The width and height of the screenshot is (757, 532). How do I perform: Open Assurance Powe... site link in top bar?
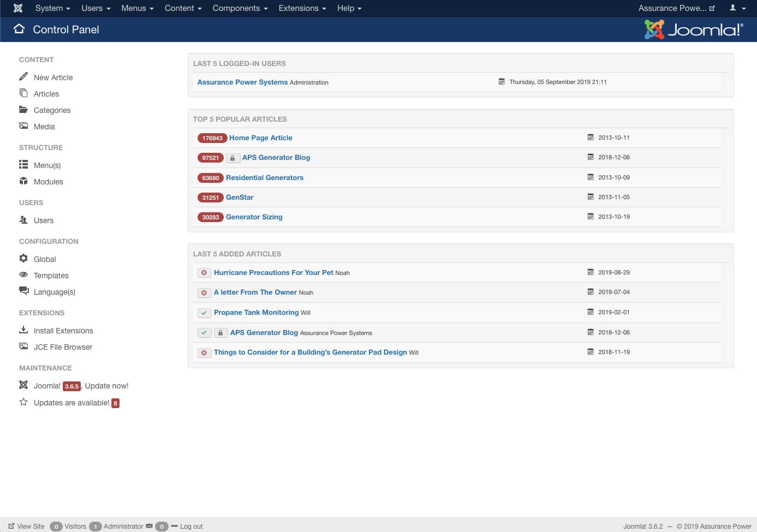click(676, 8)
